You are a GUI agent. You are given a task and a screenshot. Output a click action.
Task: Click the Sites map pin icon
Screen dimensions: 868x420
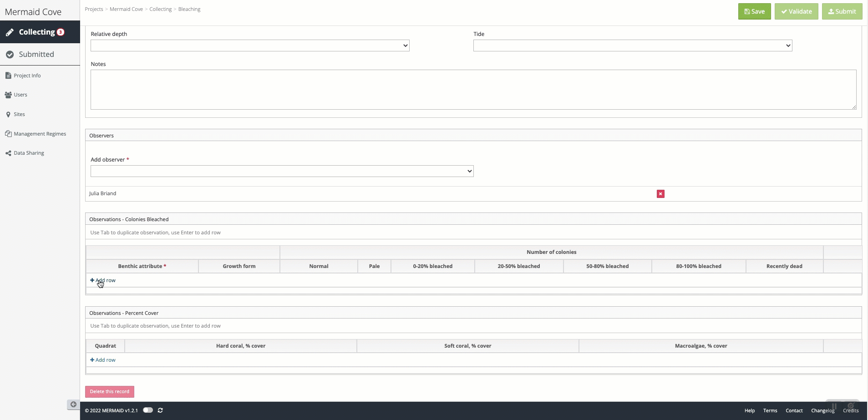click(8, 115)
